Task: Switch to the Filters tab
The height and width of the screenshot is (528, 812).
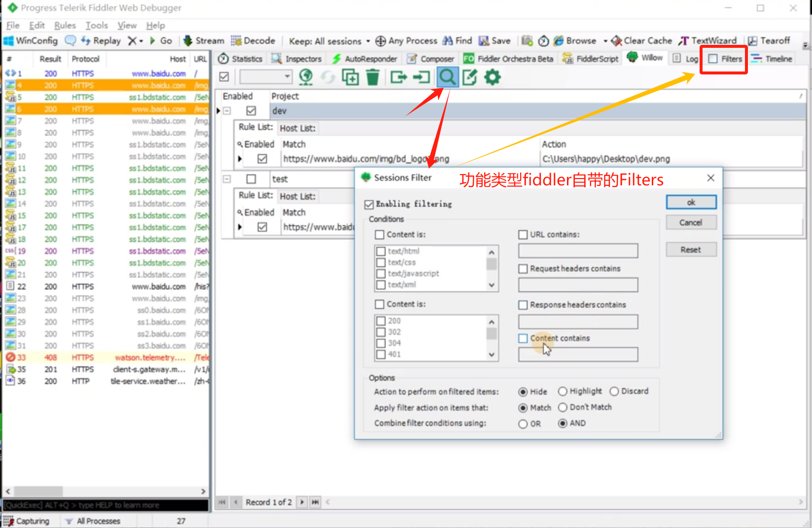Action: [725, 59]
